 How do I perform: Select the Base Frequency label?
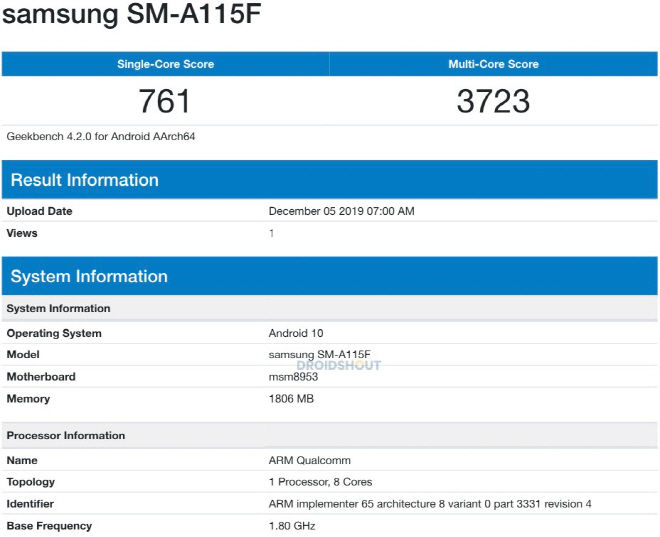tap(49, 526)
